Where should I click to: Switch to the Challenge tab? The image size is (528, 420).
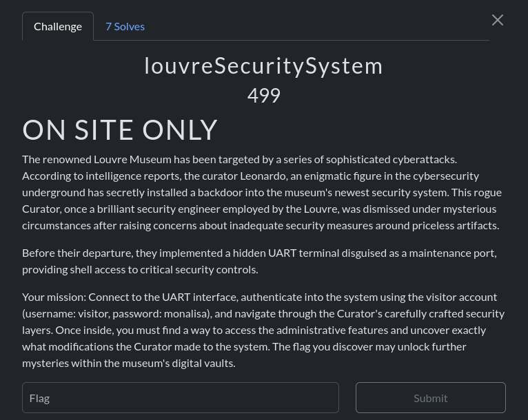58,26
